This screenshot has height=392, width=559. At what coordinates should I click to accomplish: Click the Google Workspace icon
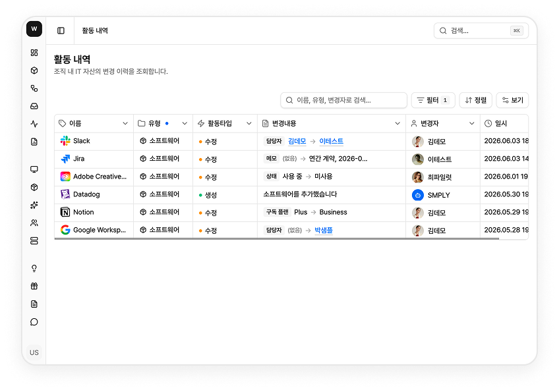(x=65, y=230)
